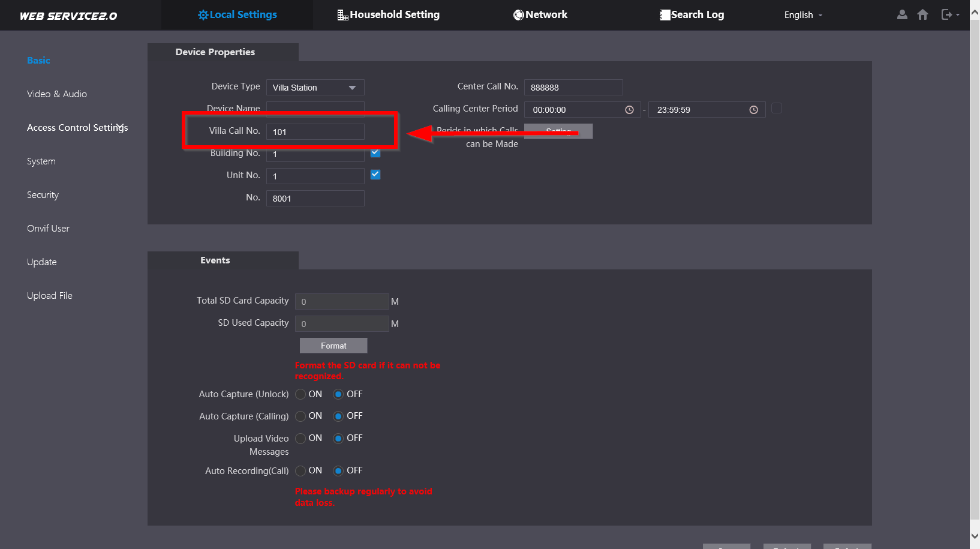This screenshot has height=549, width=980.
Task: Enable the Calling Center Period checkbox
Action: 777,109
